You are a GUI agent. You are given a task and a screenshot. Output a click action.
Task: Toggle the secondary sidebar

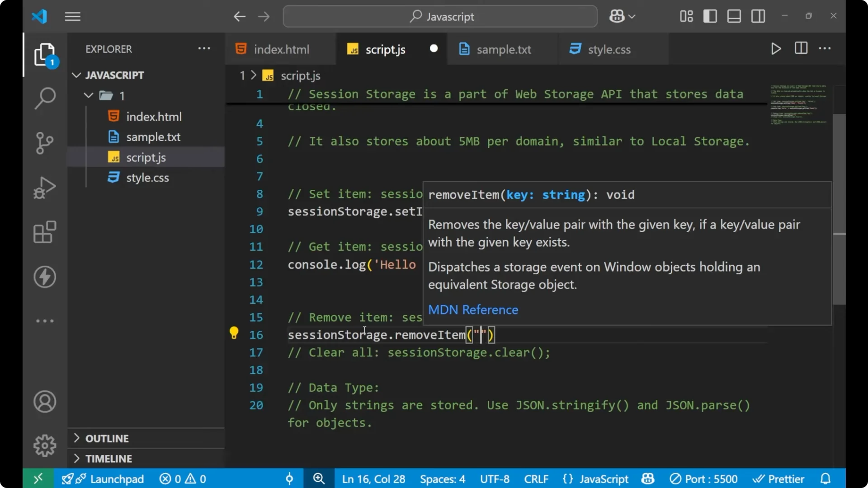758,16
